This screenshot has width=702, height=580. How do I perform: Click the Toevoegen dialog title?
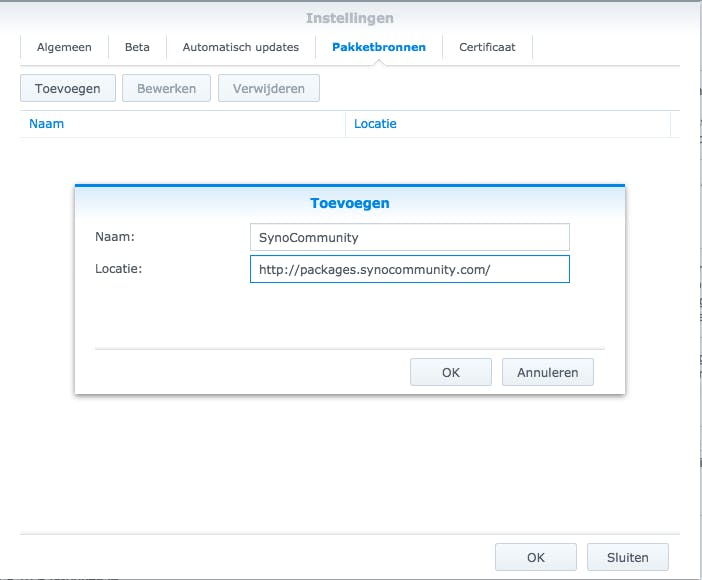[x=350, y=203]
